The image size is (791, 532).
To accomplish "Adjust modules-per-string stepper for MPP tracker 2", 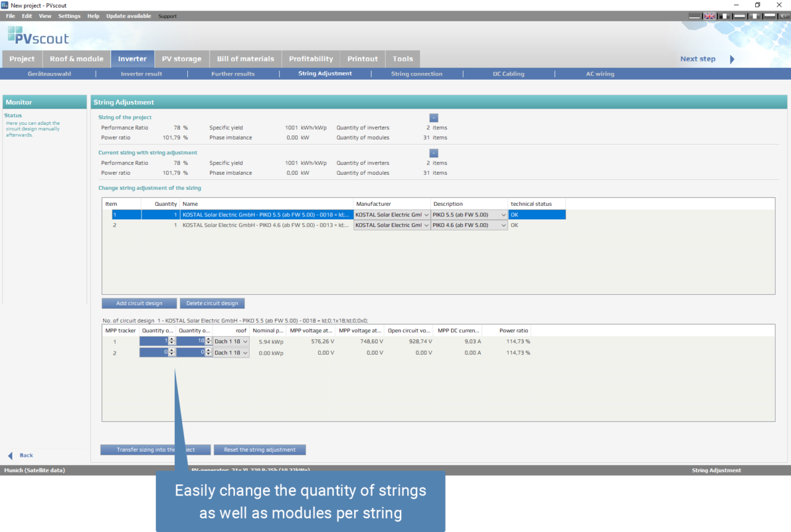I will (209, 353).
